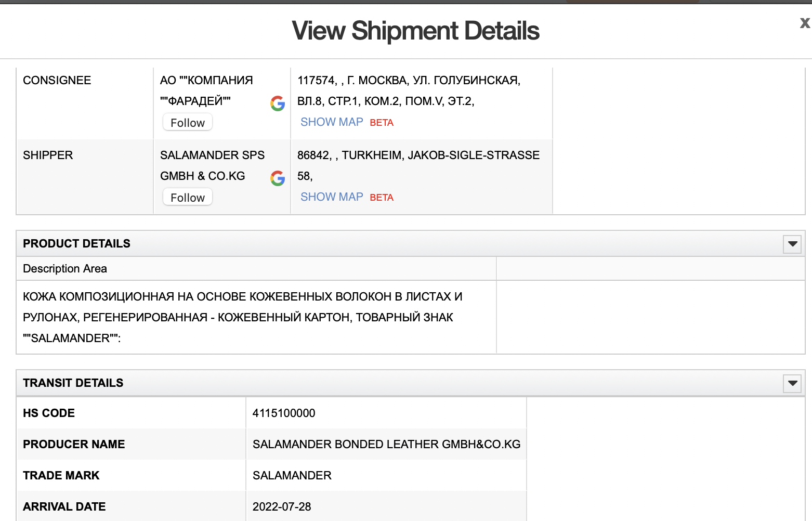Click the BETA label beside shipper map link
Image resolution: width=812 pixels, height=521 pixels.
pos(382,198)
